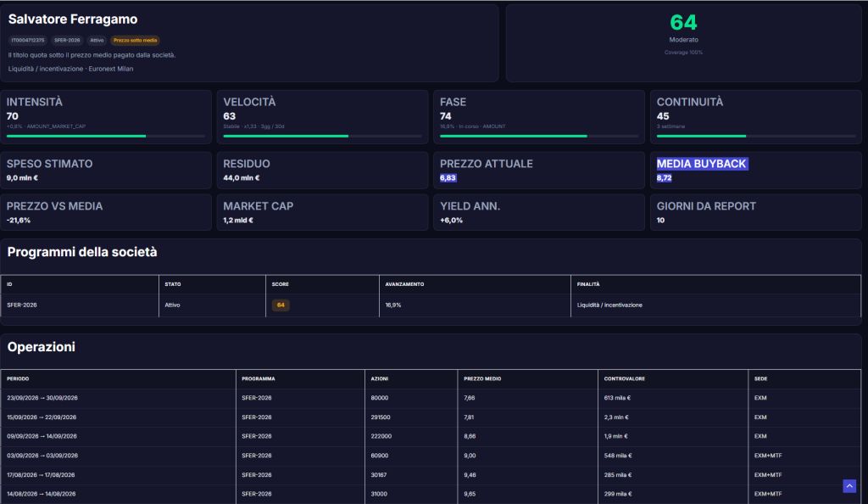
Task: Click the Yield ann. value +6,0%
Action: click(451, 220)
